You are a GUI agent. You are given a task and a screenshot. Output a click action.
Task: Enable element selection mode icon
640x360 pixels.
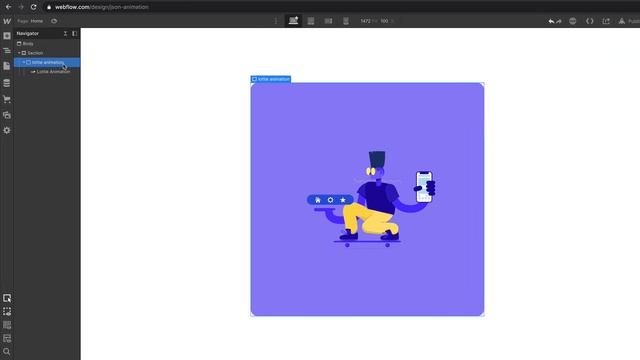pyautogui.click(x=7, y=298)
